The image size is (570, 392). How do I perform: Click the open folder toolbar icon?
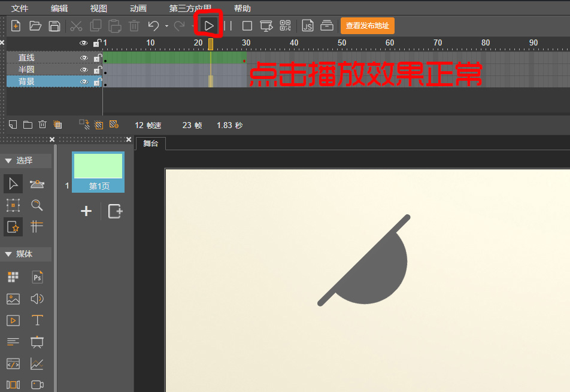pos(35,26)
